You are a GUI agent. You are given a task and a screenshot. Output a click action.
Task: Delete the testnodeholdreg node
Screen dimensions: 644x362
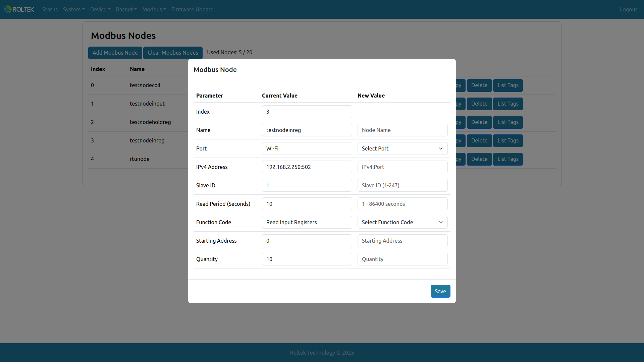point(479,122)
